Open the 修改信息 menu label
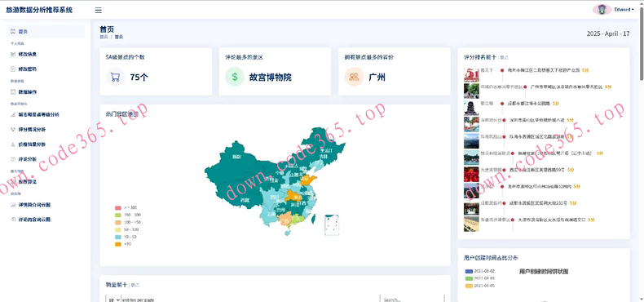The width and height of the screenshot is (644, 302). (x=28, y=54)
